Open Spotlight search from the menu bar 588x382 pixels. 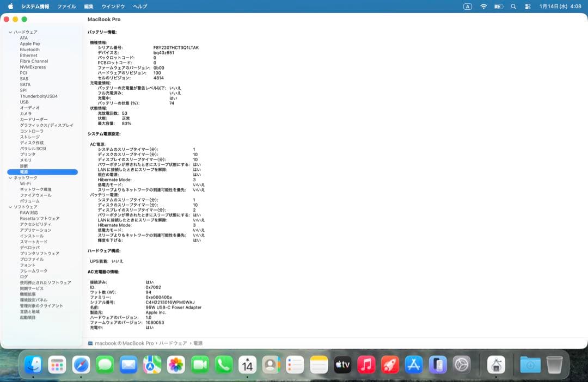(513, 7)
